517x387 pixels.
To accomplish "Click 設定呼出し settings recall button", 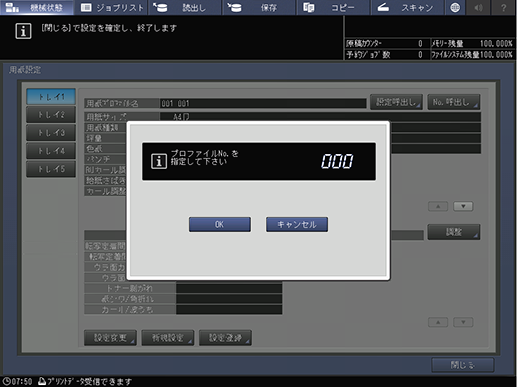I will pos(396,102).
